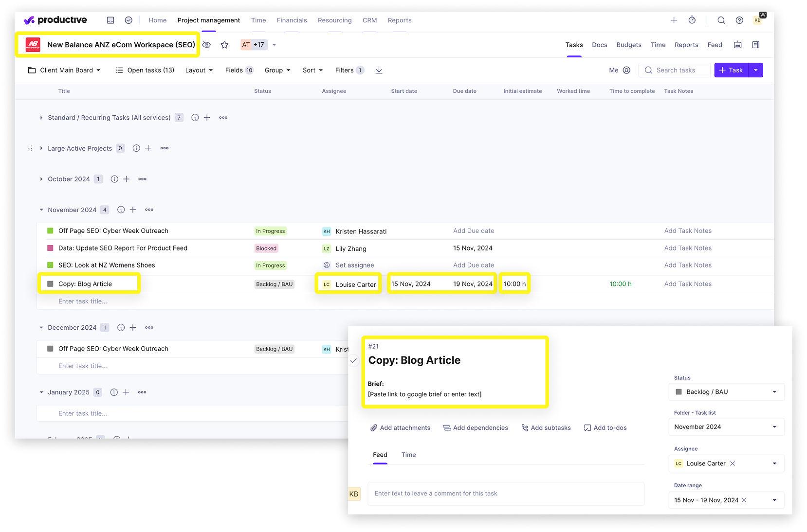807x532 pixels.
Task: Open Resourcing in top navigation
Action: point(334,20)
